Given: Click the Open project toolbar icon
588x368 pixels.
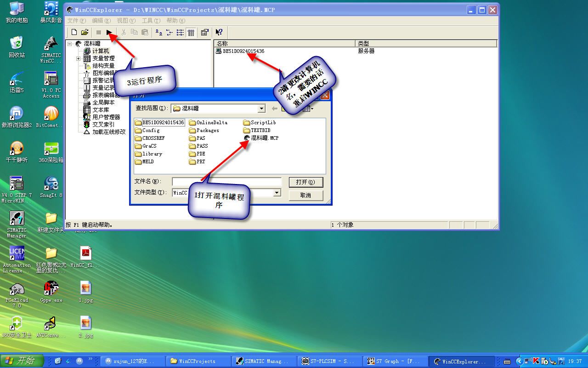Looking at the screenshot, I should [85, 32].
